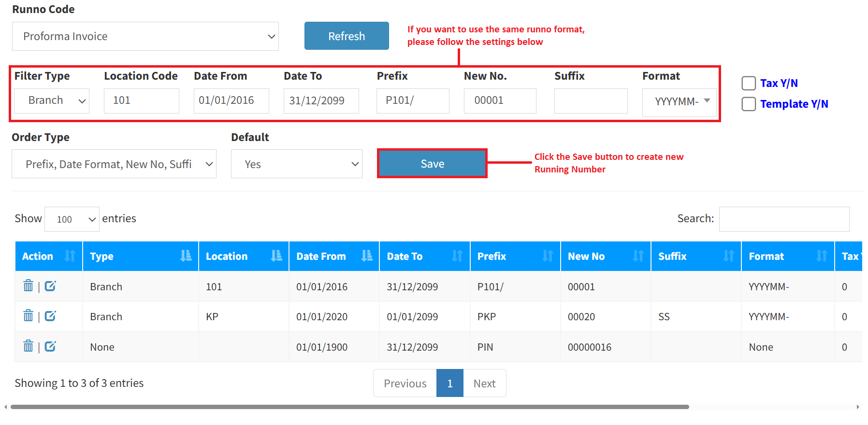Screen dimensions: 868x425
Task: Open the Filter Type dropdown
Action: tap(52, 100)
